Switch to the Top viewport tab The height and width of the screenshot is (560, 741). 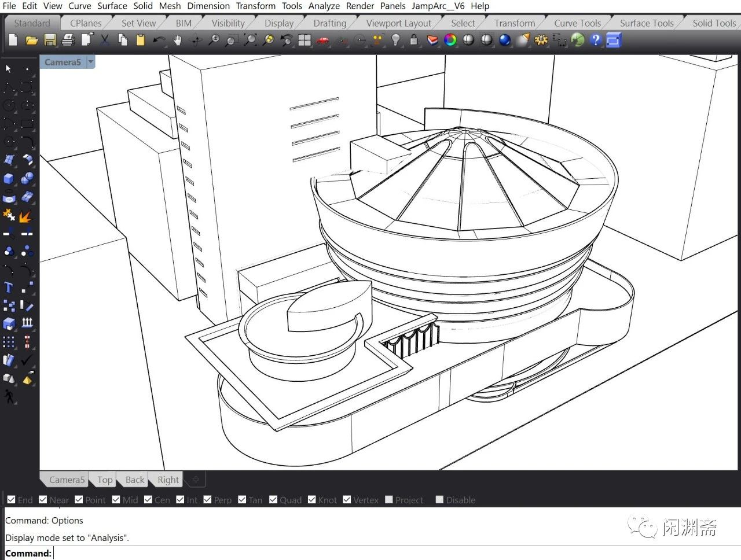tap(105, 480)
